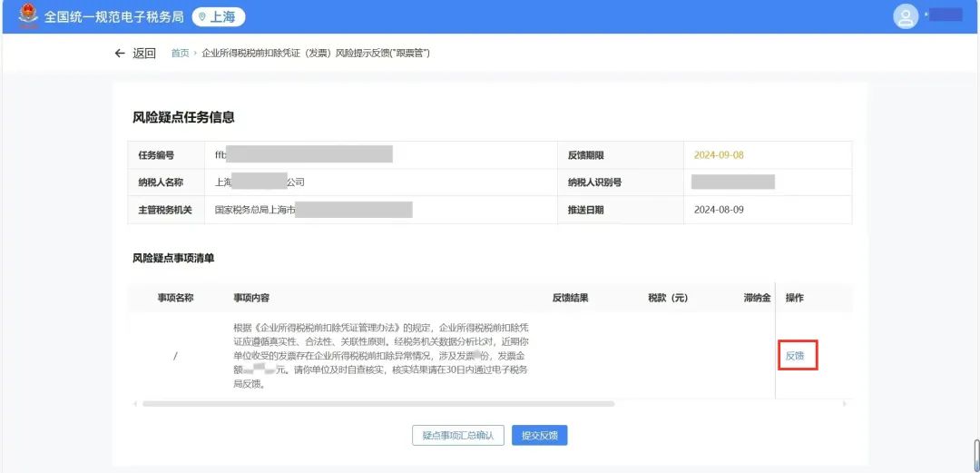Click the 返回 text label
980x473 pixels.
[x=144, y=54]
